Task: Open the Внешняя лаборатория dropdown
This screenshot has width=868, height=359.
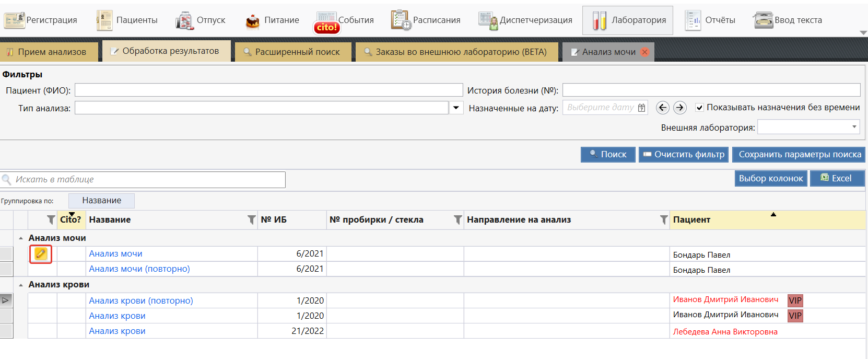Action: (x=854, y=127)
